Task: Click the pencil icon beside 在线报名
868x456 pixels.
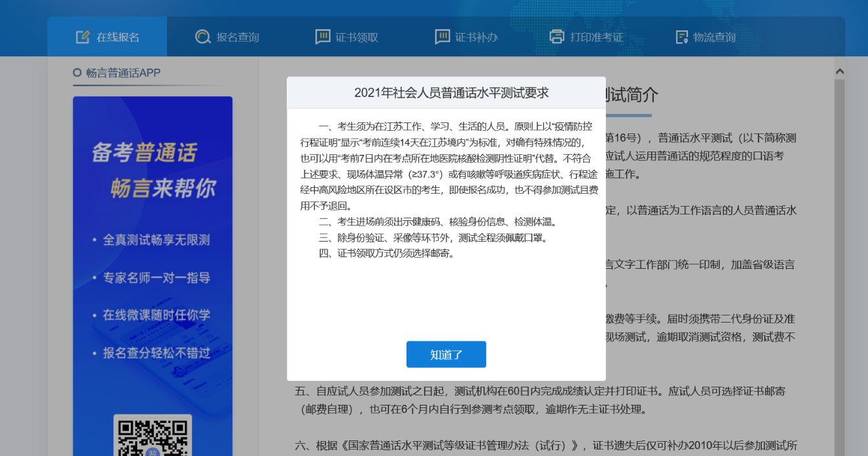Action: (x=83, y=37)
